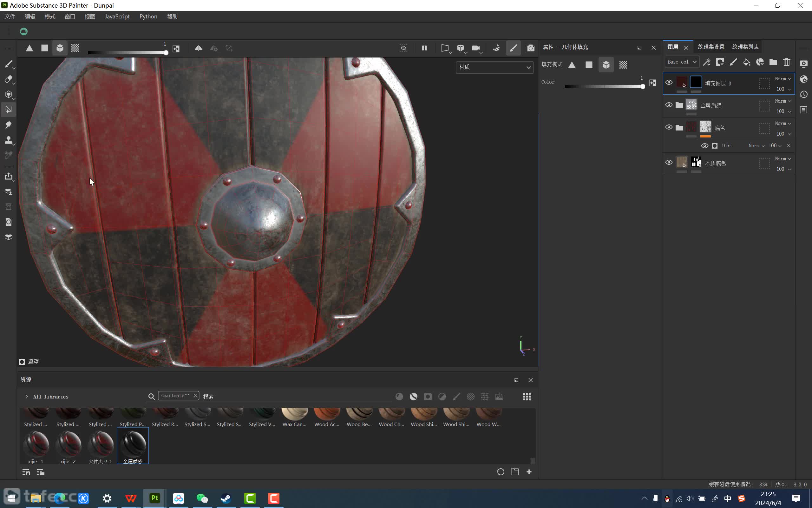Open blend mode dropdown of 底色

[783, 124]
